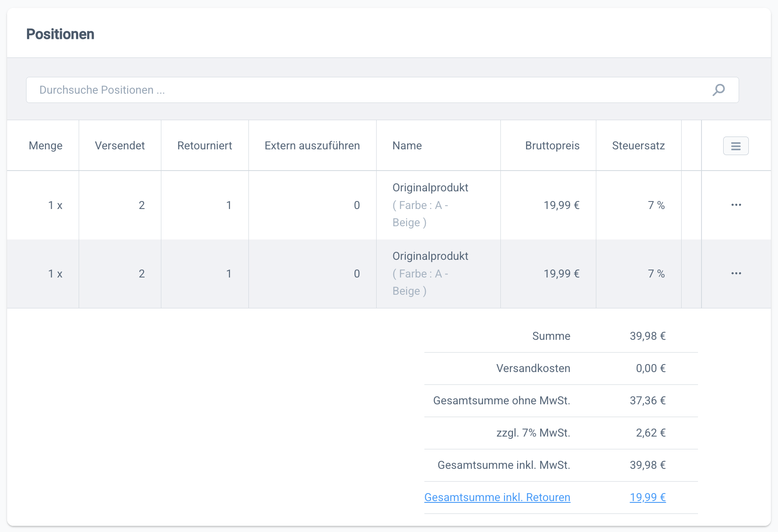Click the first row's 19,99 € Bruttopreis cell

pos(561,205)
